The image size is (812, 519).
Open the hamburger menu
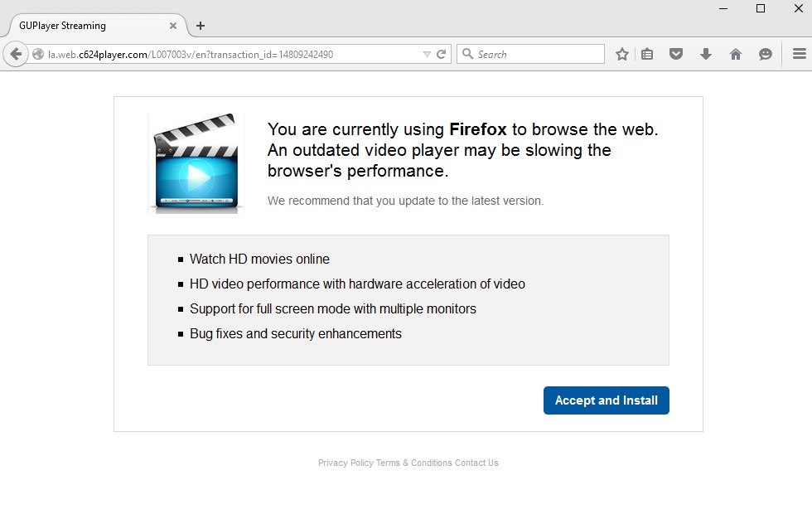(x=799, y=54)
